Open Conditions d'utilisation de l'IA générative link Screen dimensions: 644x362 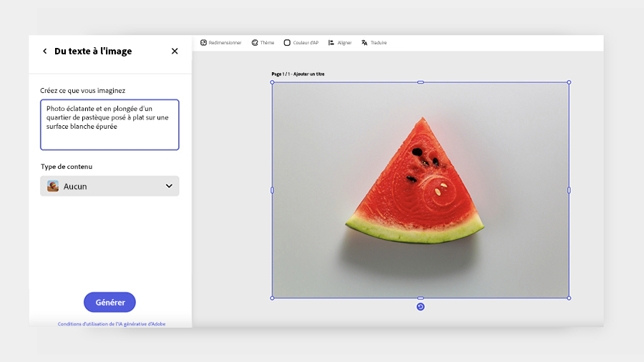click(112, 324)
